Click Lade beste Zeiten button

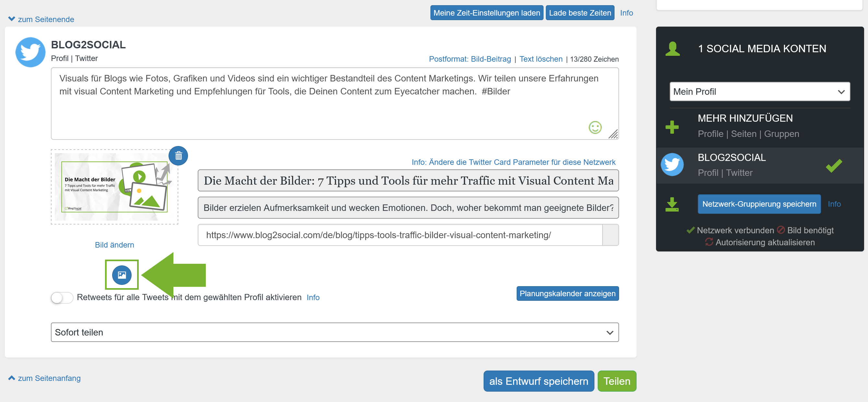pyautogui.click(x=580, y=13)
